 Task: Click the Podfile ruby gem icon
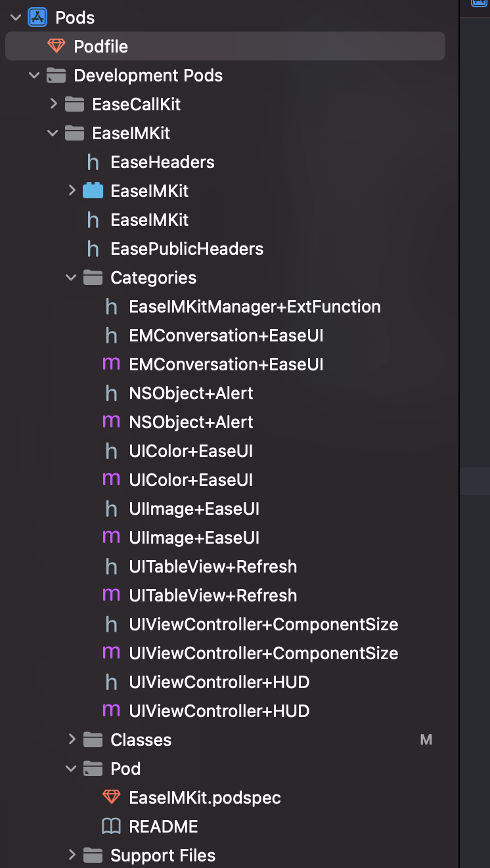coord(56,47)
